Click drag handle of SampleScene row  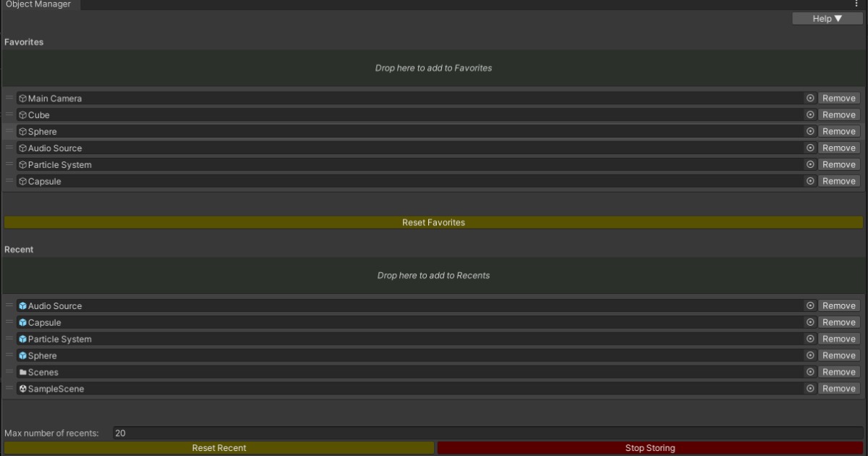click(9, 389)
